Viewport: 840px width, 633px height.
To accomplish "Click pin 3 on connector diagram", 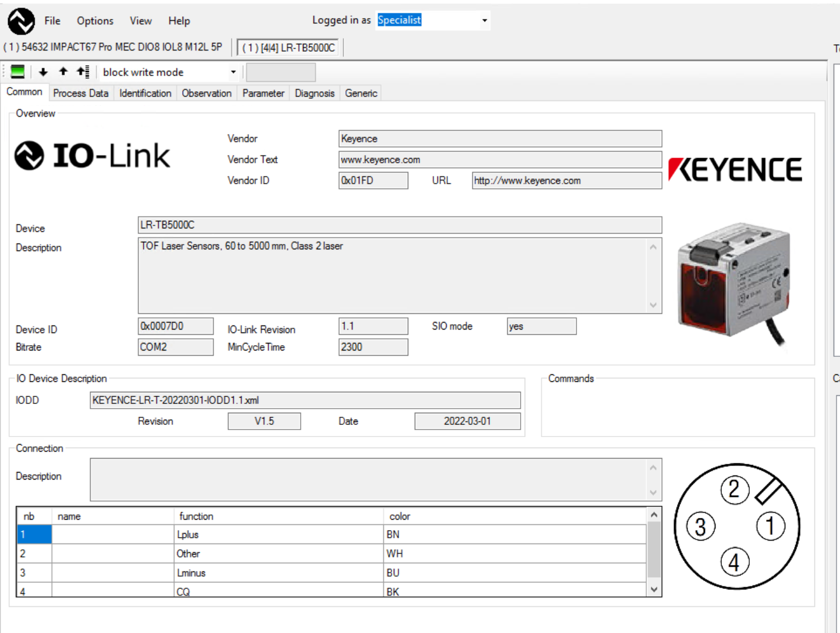I will tap(700, 527).
